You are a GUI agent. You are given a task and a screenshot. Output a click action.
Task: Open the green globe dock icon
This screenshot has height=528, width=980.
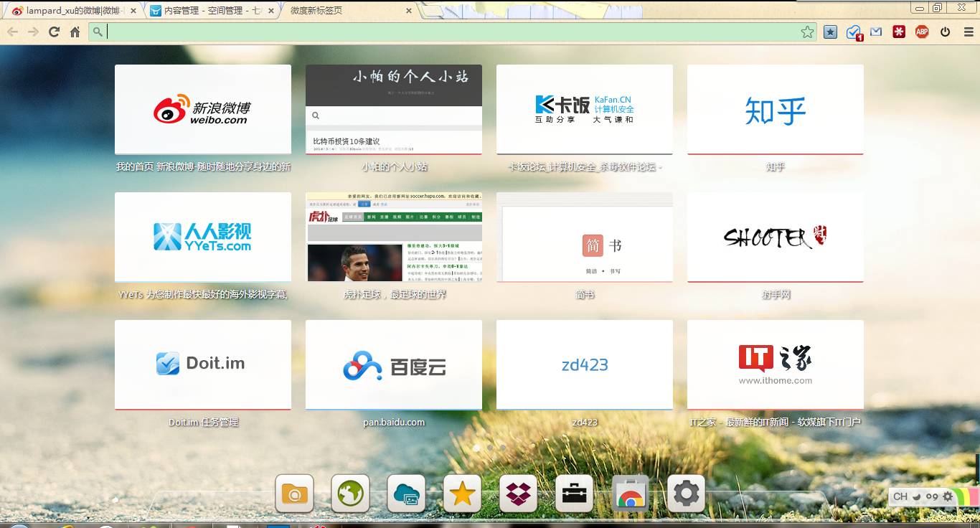click(351, 494)
